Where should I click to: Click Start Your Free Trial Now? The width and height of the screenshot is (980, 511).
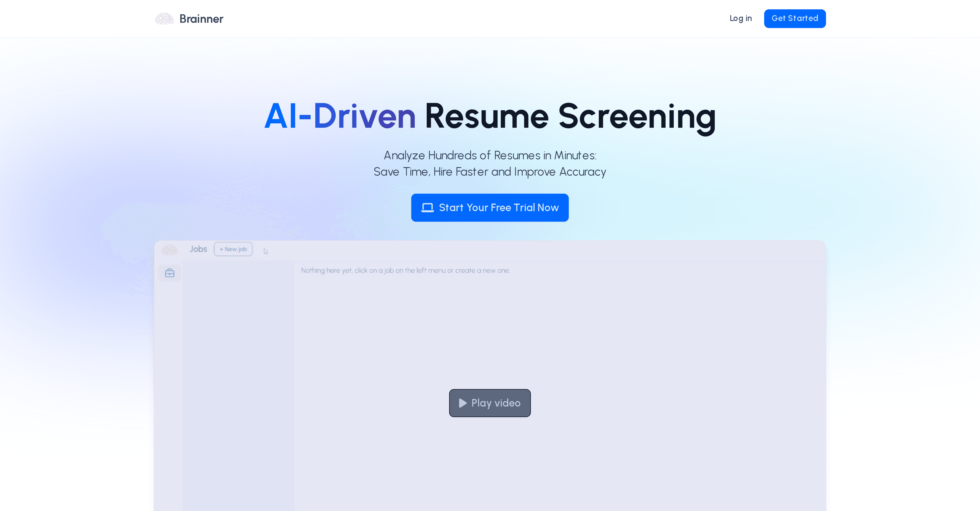[x=498, y=208]
